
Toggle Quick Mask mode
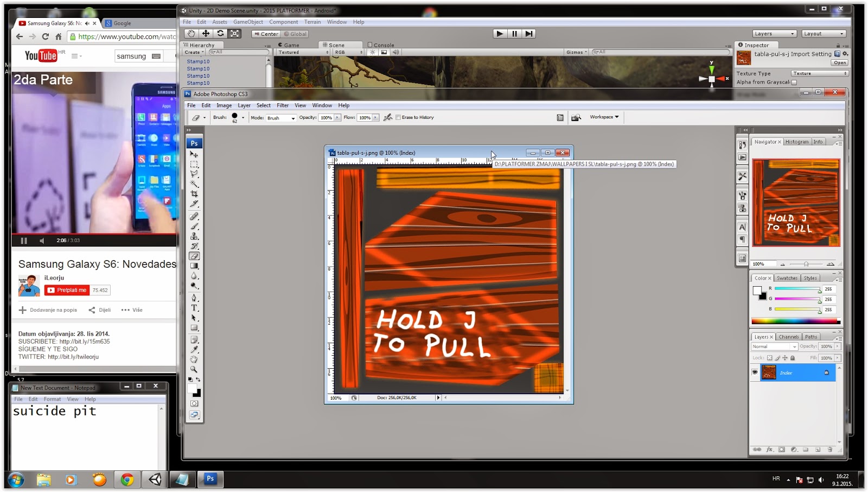click(194, 403)
